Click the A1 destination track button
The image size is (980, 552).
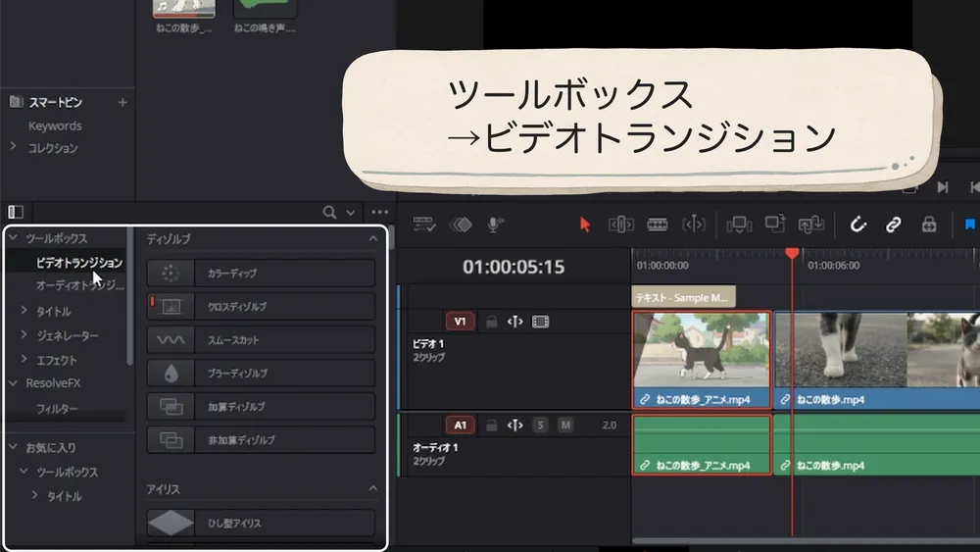460,426
